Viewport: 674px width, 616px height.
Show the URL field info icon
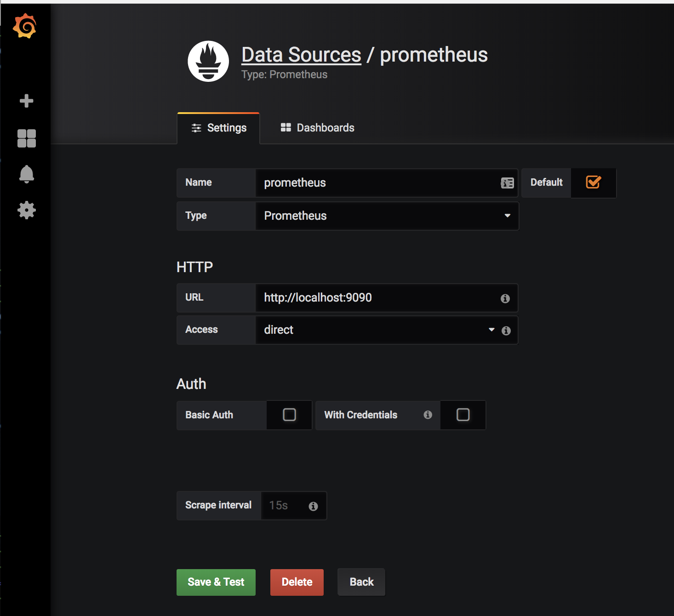(x=505, y=298)
